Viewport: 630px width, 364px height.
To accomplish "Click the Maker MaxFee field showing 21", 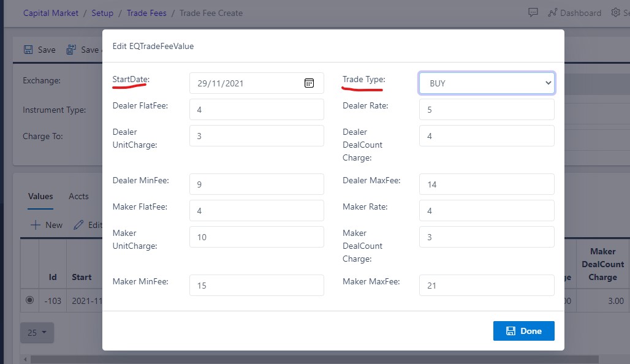I will (x=486, y=285).
